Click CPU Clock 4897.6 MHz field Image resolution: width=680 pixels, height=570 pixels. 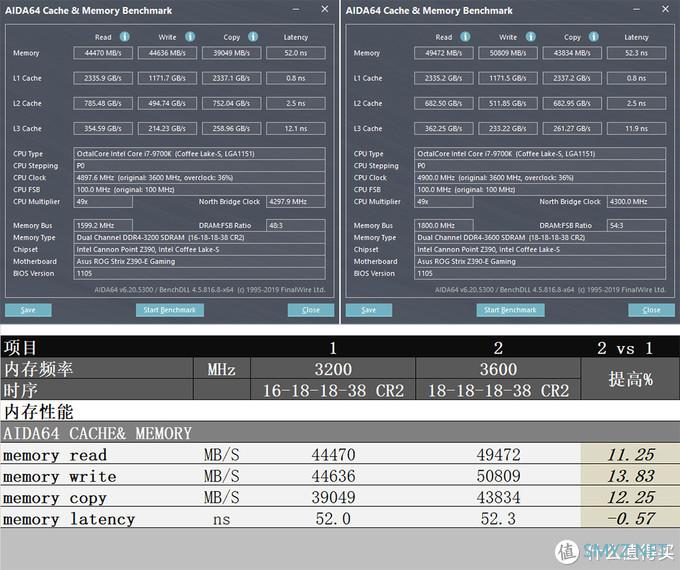coord(199,178)
